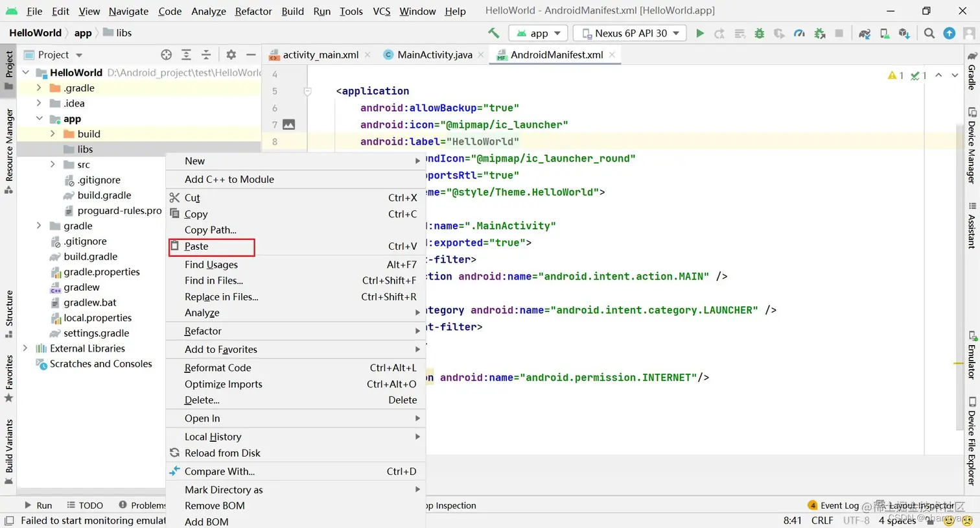Open the Run tool window button
Image resolution: width=980 pixels, height=528 pixels.
click(x=38, y=505)
